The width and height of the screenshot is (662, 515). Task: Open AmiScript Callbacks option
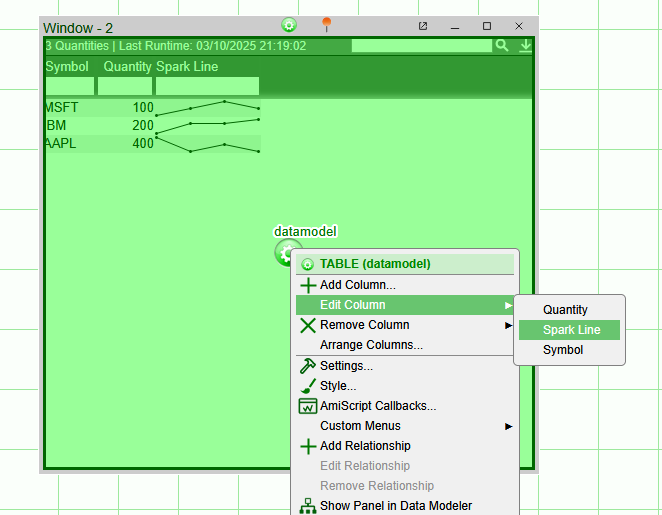(x=377, y=406)
